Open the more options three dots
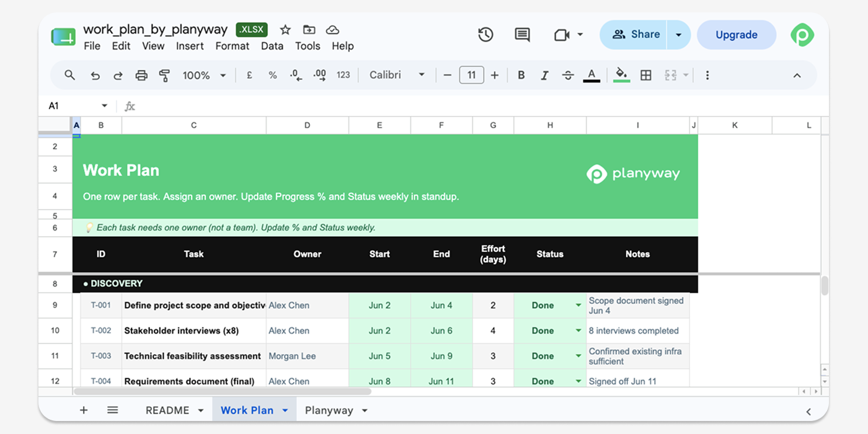This screenshot has height=434, width=868. 707,75
